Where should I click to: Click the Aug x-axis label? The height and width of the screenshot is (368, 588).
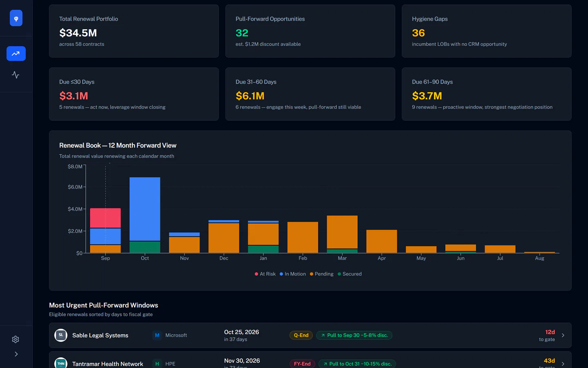point(539,258)
